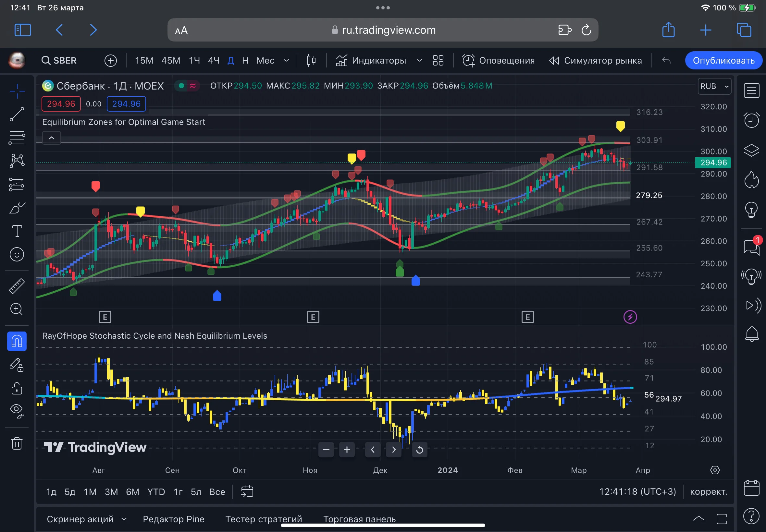766x532 pixels.
Task: Open the ideas lightbulb panel
Action: (x=751, y=210)
